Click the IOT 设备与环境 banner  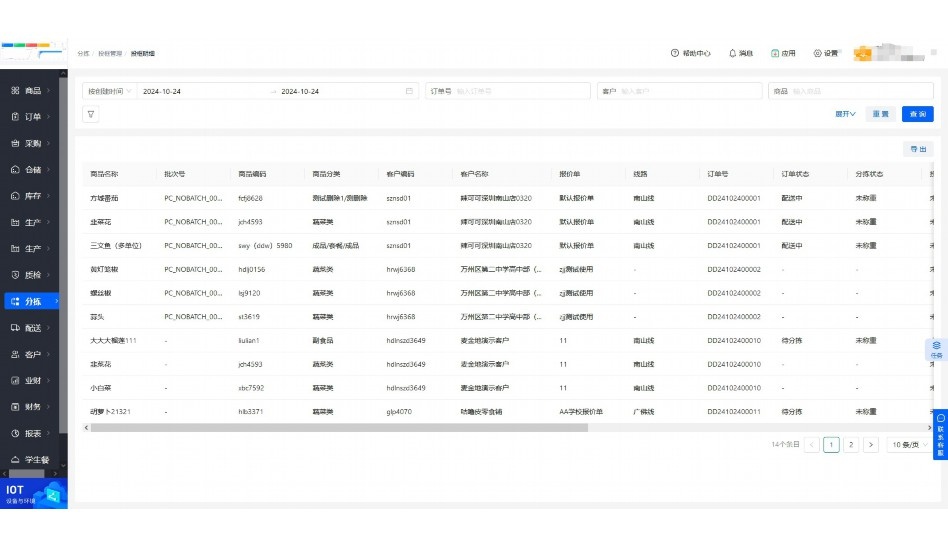tap(34, 493)
